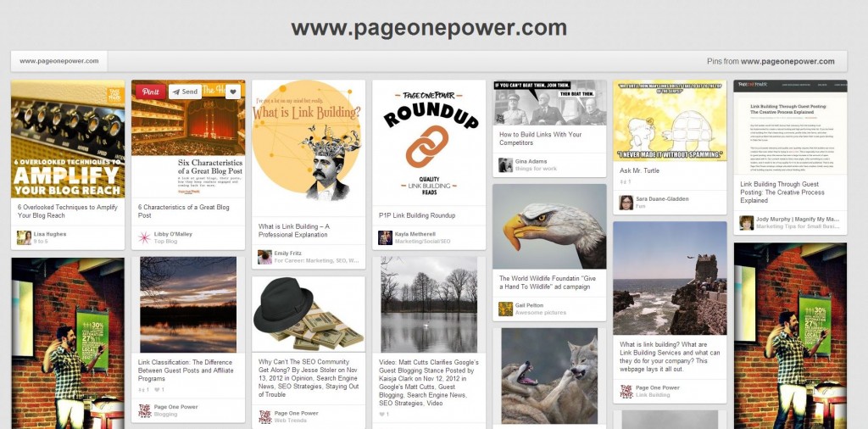The image size is (868, 429).
Task: Send the Great Blog Post pin
Action: coord(185,92)
